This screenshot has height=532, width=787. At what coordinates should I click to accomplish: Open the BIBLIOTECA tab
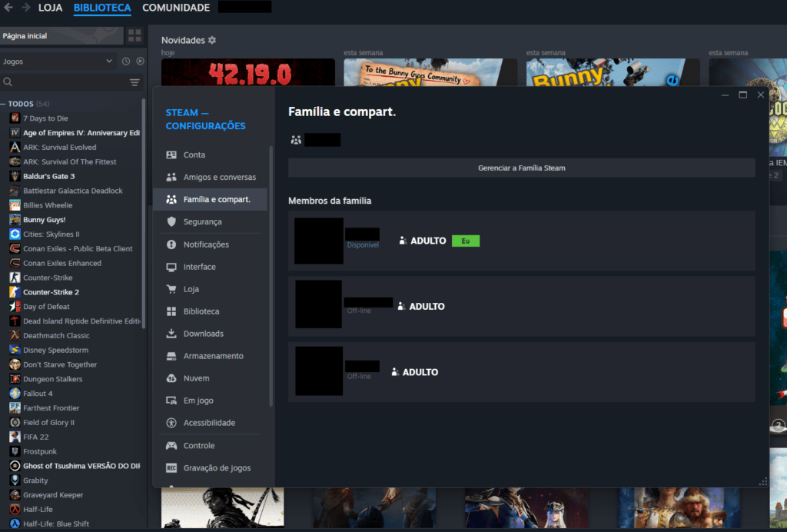pyautogui.click(x=102, y=8)
